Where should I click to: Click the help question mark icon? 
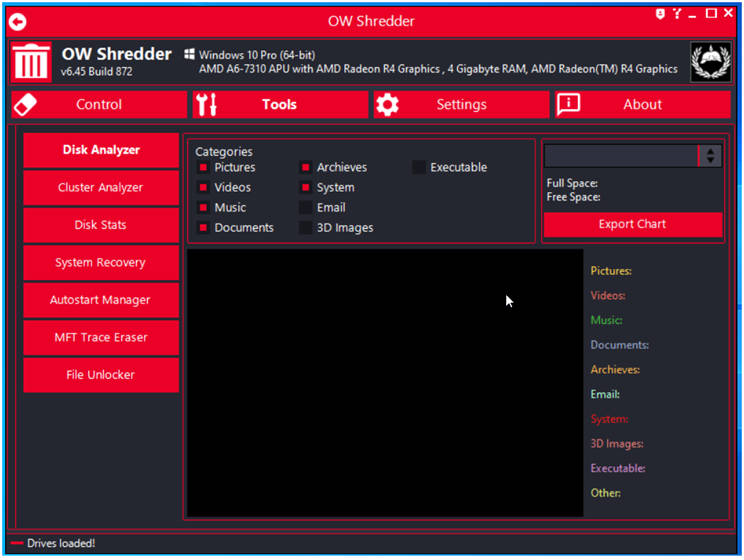677,14
